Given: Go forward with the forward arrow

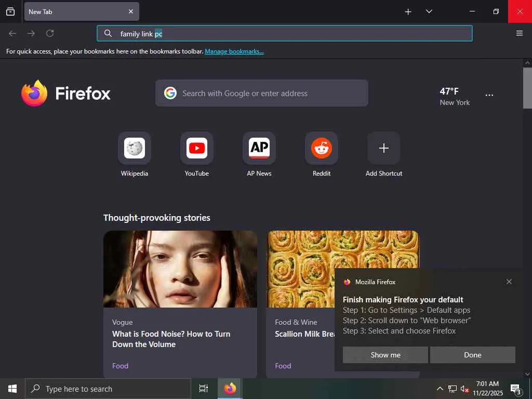Looking at the screenshot, I should pos(31,33).
